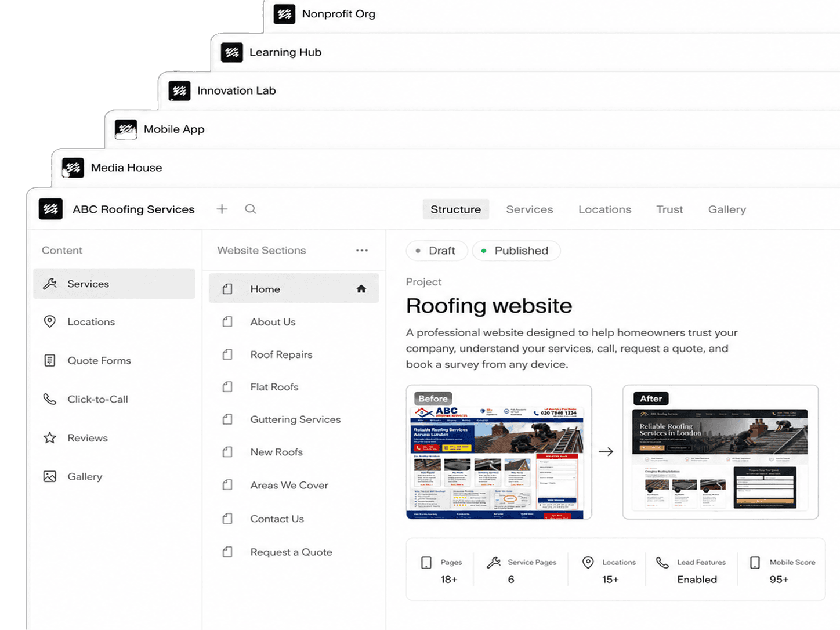
Task: Click the Media House window title
Action: [126, 168]
